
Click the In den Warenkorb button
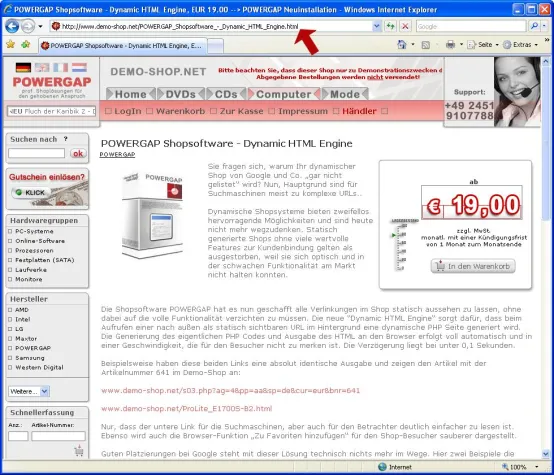click(473, 266)
